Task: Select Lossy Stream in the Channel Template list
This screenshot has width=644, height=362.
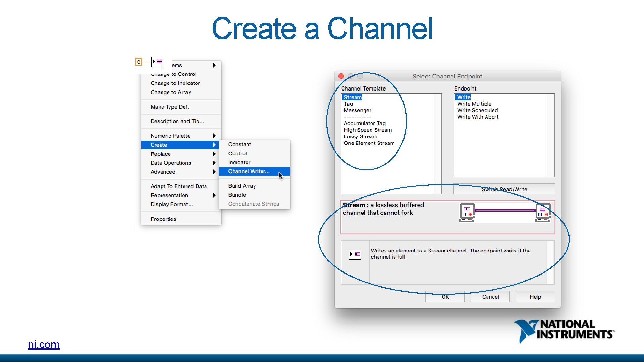Action: click(361, 136)
